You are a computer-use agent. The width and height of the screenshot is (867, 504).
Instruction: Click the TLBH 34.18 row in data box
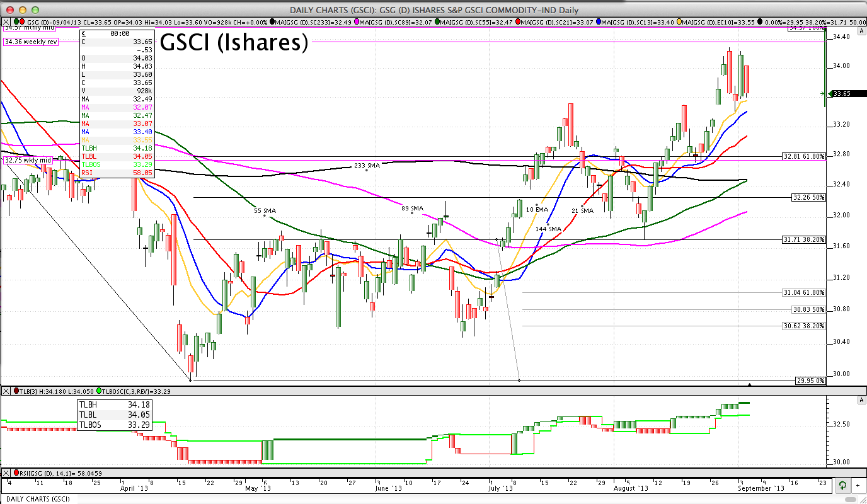pyautogui.click(x=117, y=147)
